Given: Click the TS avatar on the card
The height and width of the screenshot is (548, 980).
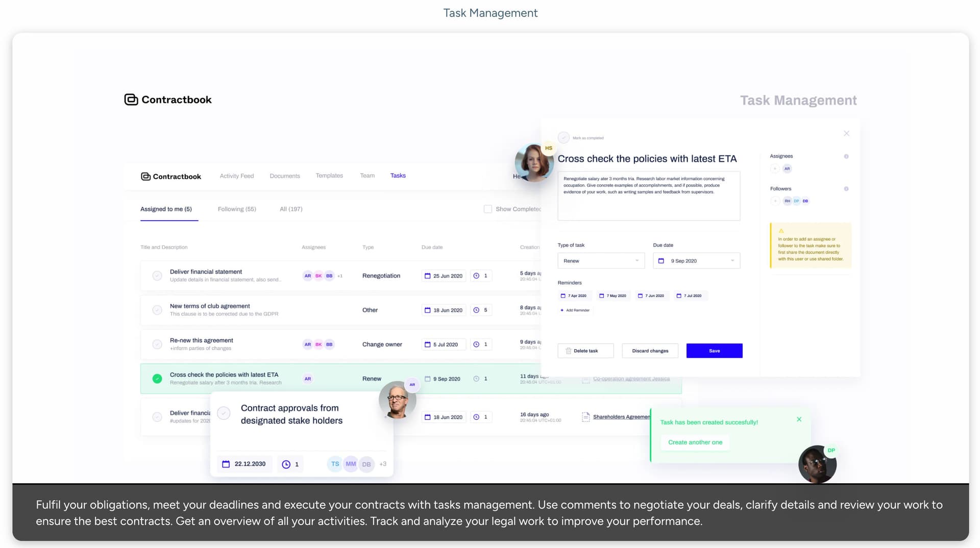Looking at the screenshot, I should tap(335, 464).
